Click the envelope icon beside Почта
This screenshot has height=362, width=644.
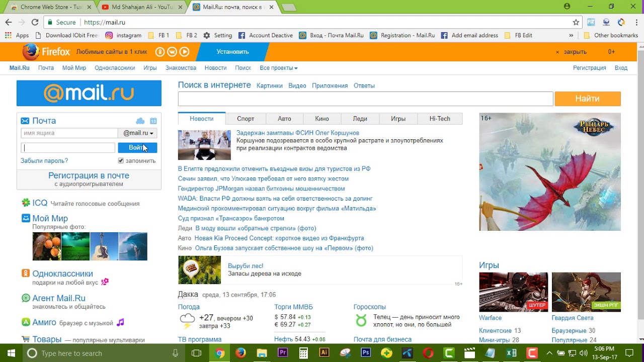pos(25,121)
